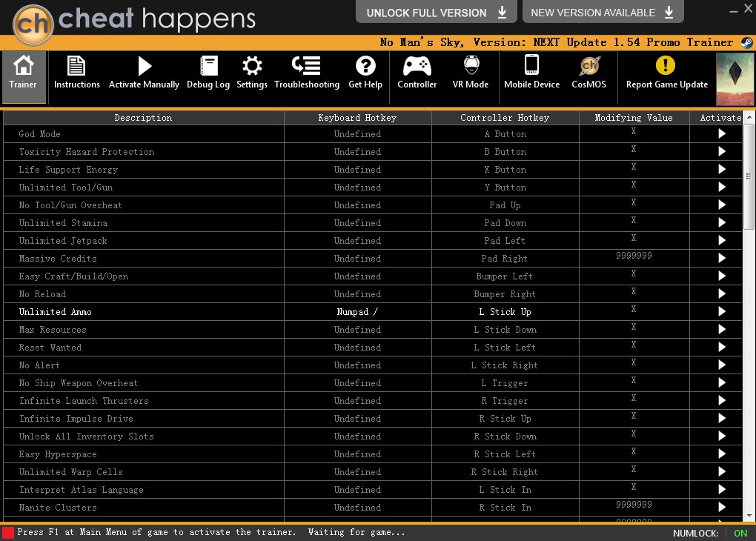This screenshot has height=541, width=756.
Task: Activate Toxicity Hazard Protection
Action: [x=721, y=151]
